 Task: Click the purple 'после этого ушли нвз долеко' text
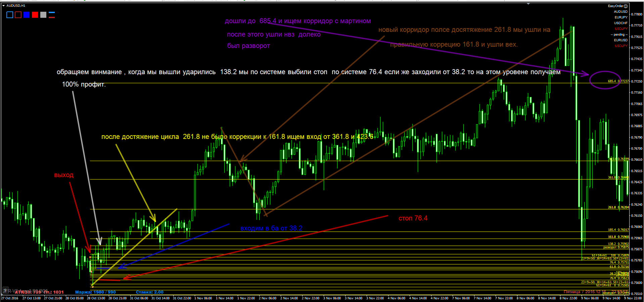click(274, 35)
